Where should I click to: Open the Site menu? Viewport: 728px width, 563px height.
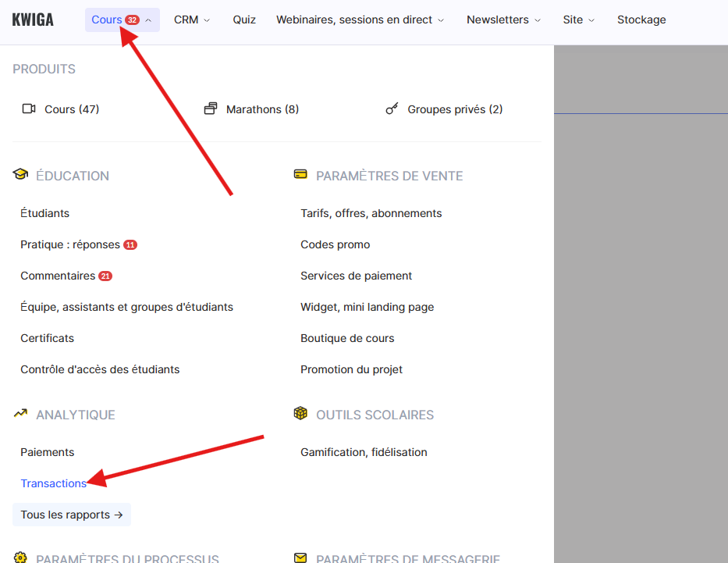click(x=578, y=20)
